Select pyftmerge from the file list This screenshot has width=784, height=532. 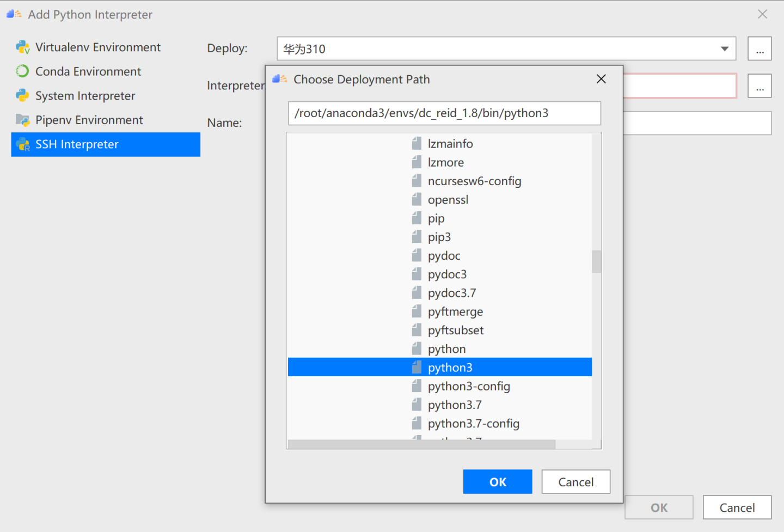coord(455,311)
